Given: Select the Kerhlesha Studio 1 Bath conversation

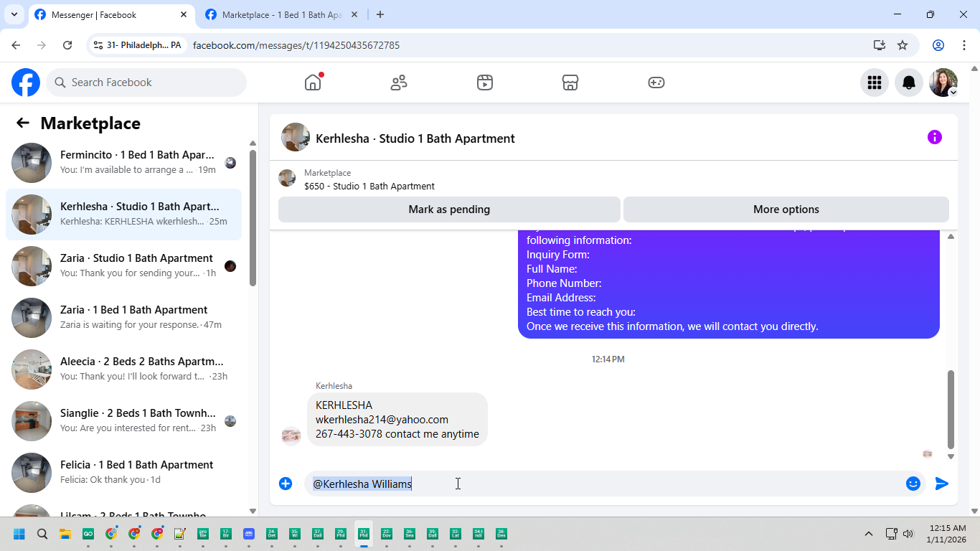Looking at the screenshot, I should click(x=123, y=215).
